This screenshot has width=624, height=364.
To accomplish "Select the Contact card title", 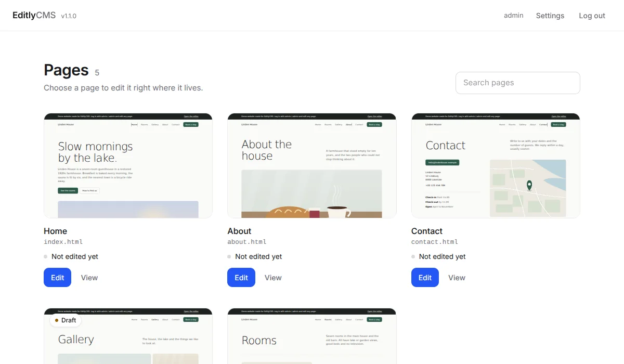I will 427,231.
